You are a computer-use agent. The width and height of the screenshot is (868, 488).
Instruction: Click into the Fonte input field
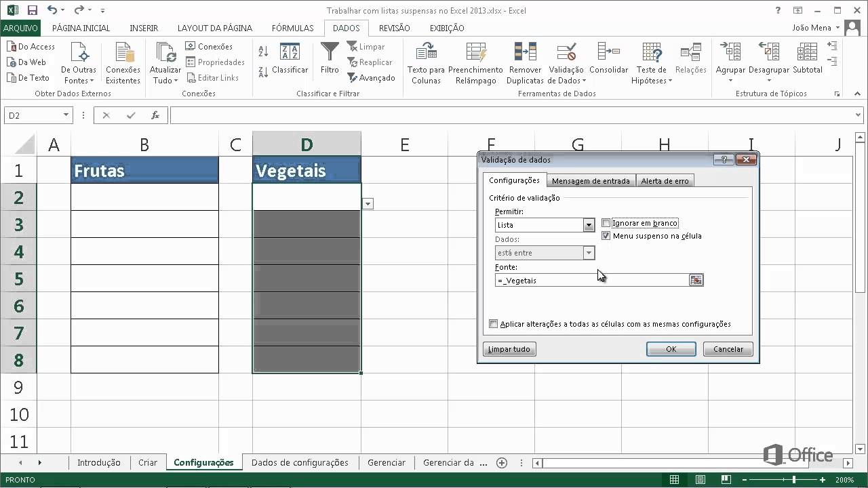click(592, 280)
